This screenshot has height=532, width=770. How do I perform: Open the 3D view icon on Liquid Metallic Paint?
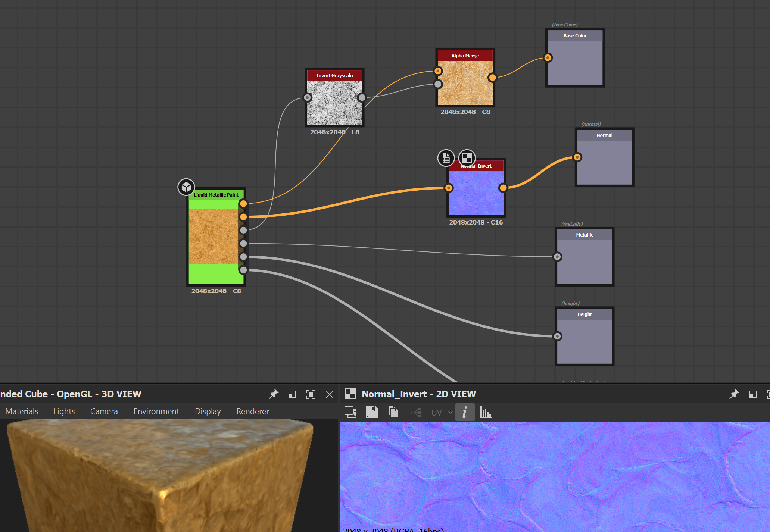click(x=187, y=187)
